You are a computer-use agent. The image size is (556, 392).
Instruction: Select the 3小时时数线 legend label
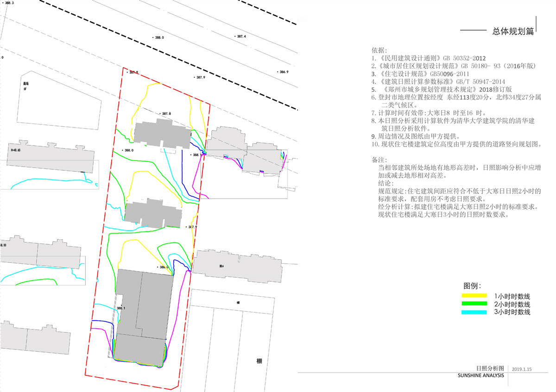[512, 312]
